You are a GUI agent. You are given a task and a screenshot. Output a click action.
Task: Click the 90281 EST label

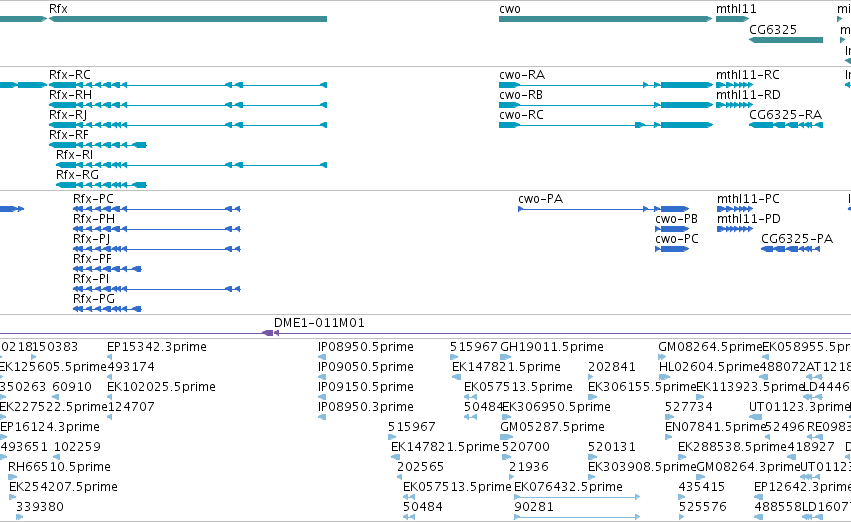click(x=534, y=507)
